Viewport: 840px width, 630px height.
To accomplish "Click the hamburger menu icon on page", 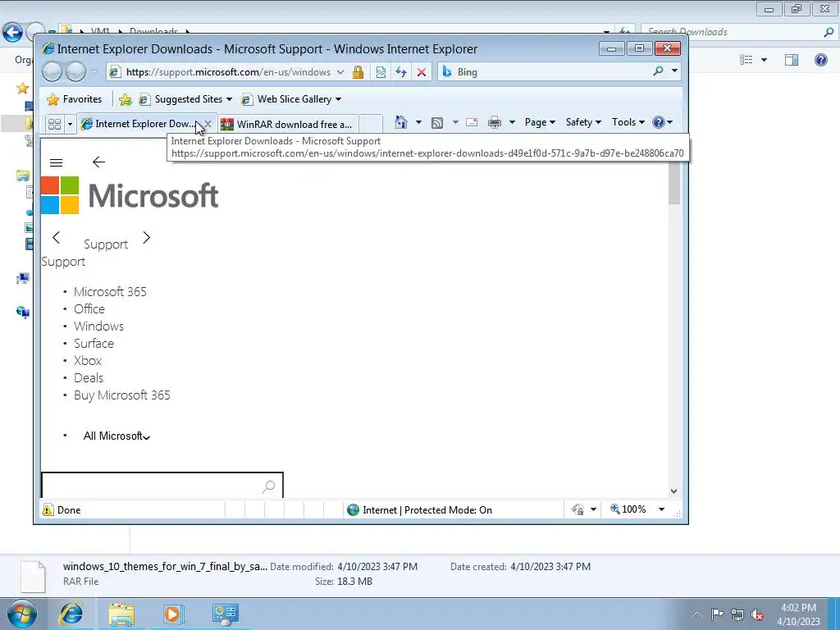I will [57, 162].
